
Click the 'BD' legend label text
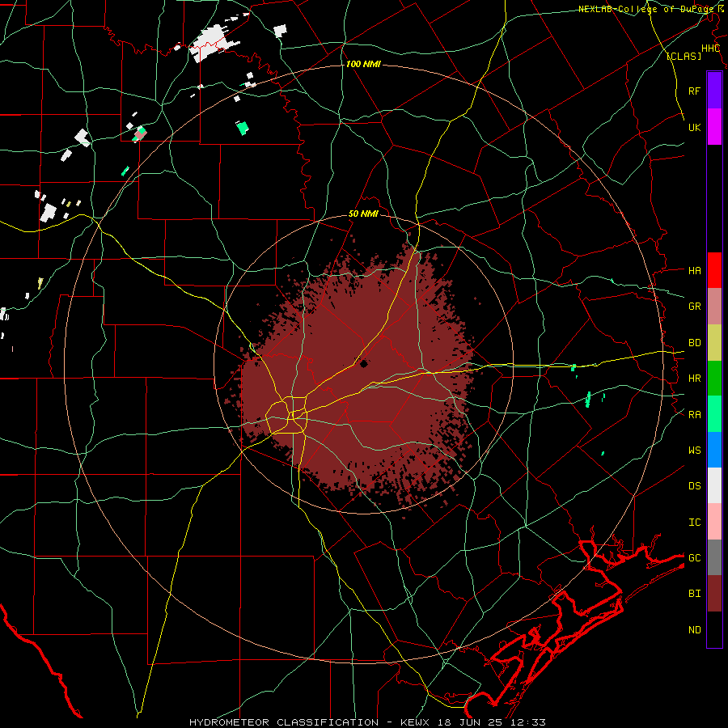[x=694, y=343]
